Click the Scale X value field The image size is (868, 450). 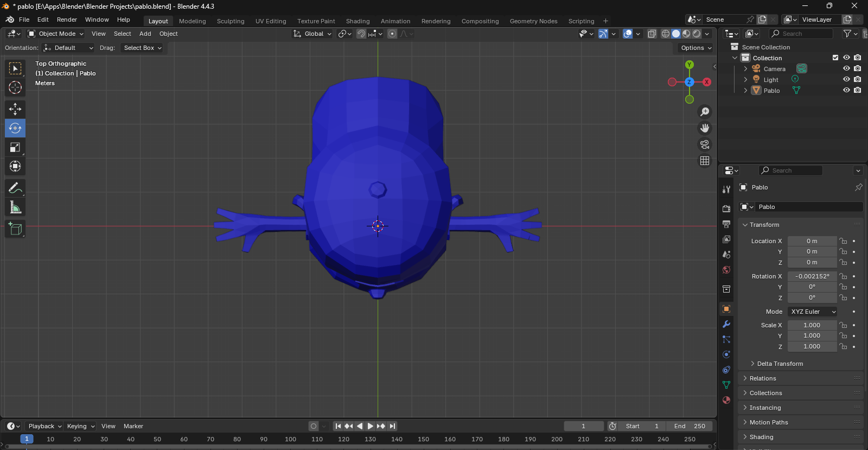click(x=812, y=325)
